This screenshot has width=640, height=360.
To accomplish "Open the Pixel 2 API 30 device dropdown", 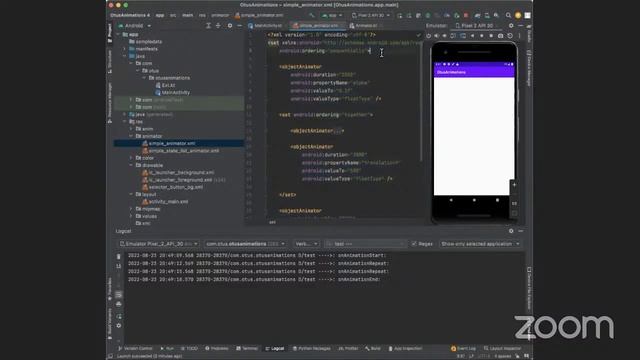I will click(x=371, y=15).
